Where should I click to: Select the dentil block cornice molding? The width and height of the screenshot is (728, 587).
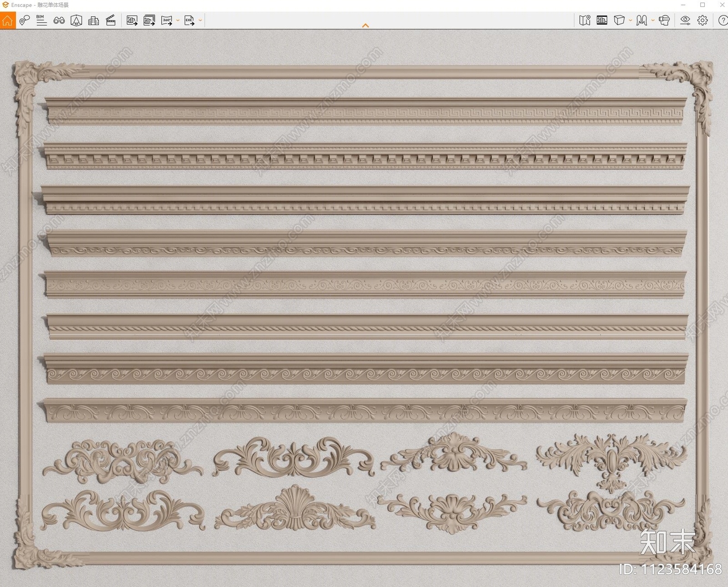(x=365, y=156)
